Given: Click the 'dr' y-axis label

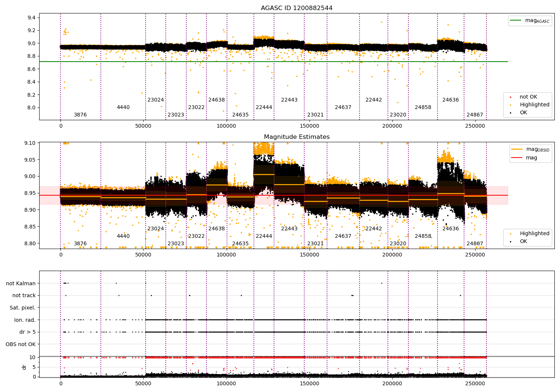Looking at the screenshot, I should [24, 367].
